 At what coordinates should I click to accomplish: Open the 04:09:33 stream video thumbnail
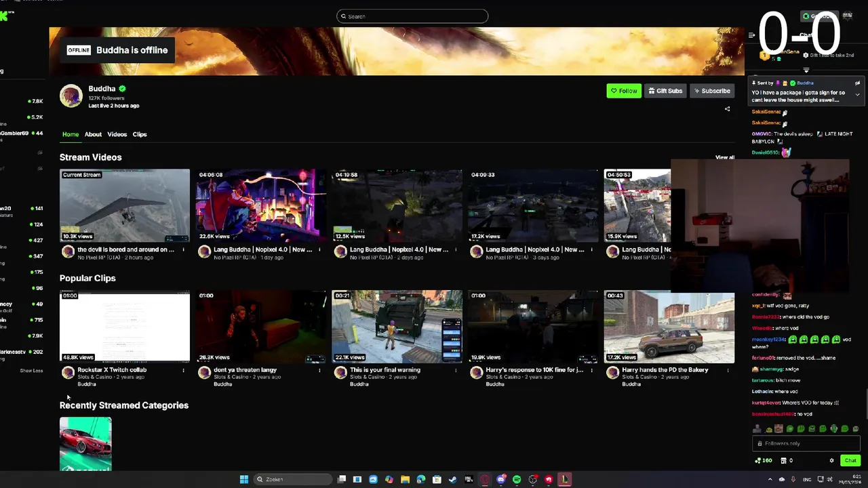click(x=534, y=205)
